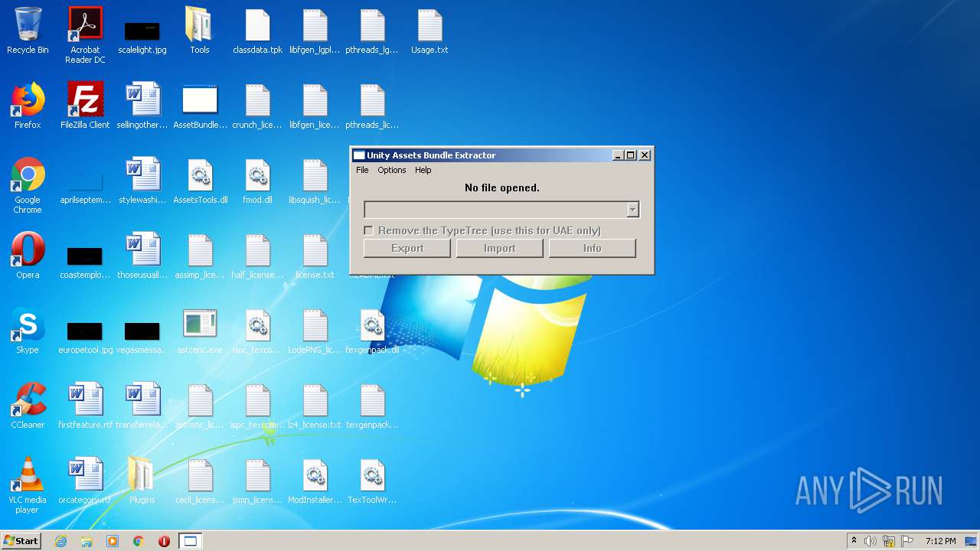Select the Firefox desktop shortcut

[28, 106]
